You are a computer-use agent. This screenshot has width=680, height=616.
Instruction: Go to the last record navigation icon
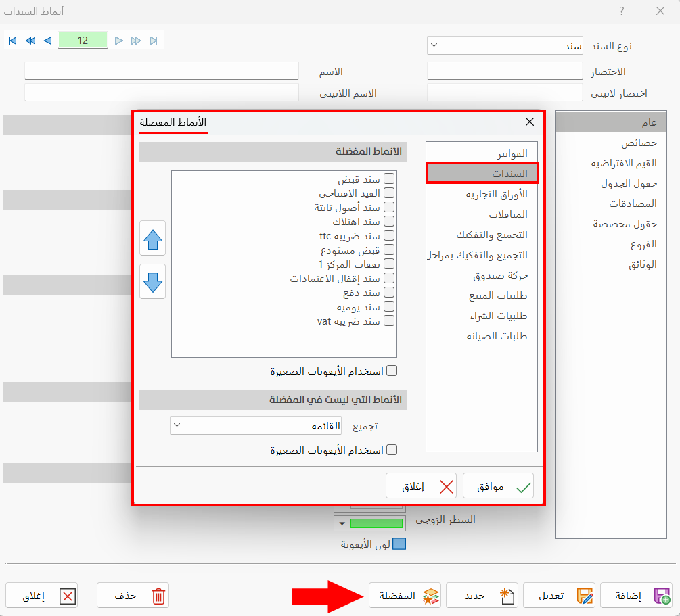pyautogui.click(x=154, y=41)
